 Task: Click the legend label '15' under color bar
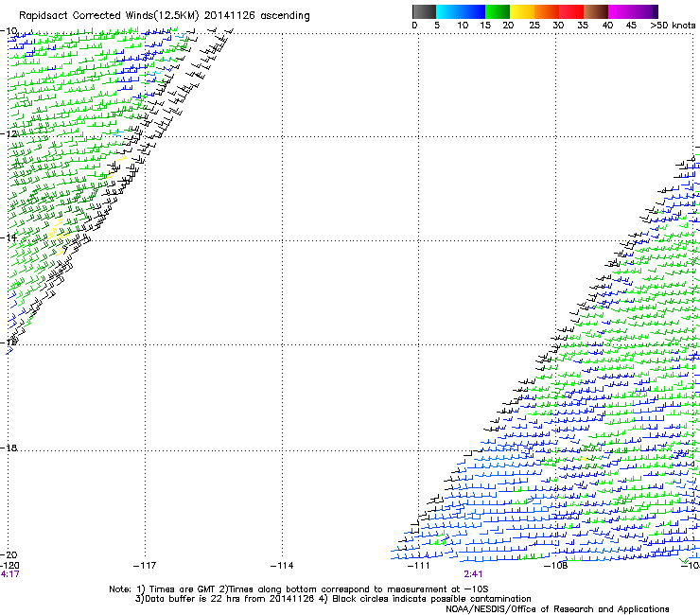pyautogui.click(x=485, y=26)
